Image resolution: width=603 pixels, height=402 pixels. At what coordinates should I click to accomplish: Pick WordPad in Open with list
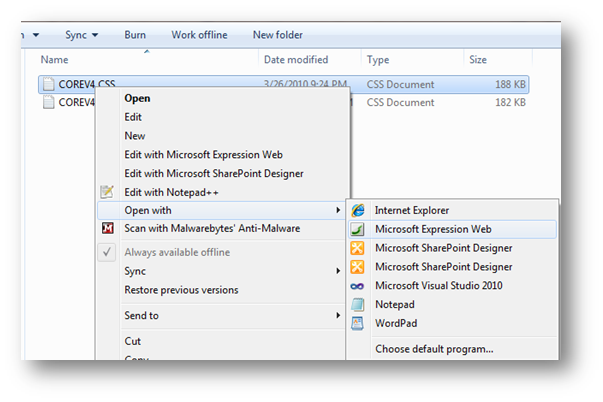click(x=396, y=323)
